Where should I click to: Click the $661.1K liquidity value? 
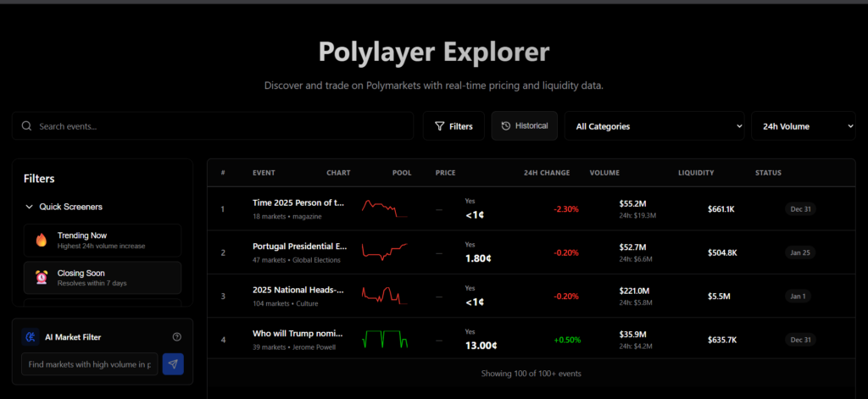click(721, 209)
